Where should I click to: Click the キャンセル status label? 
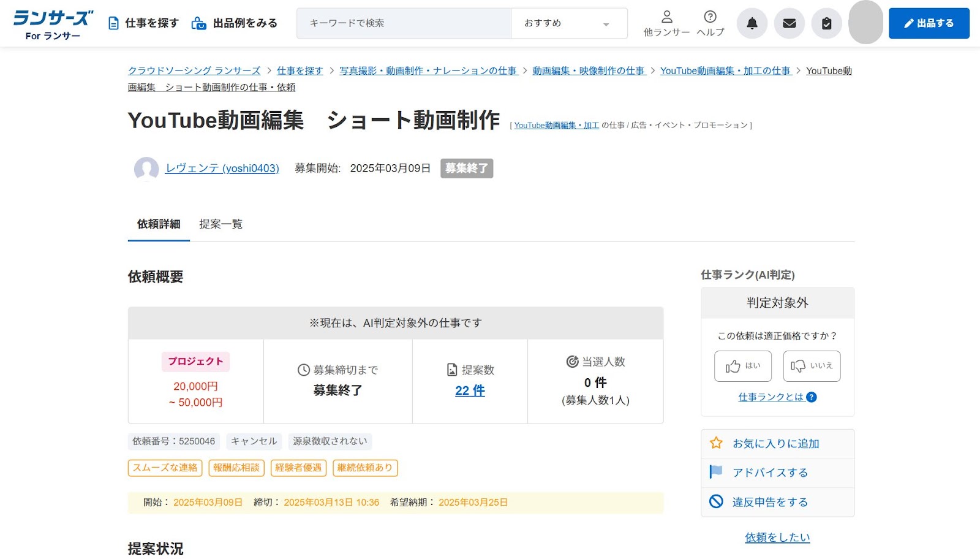[254, 441]
